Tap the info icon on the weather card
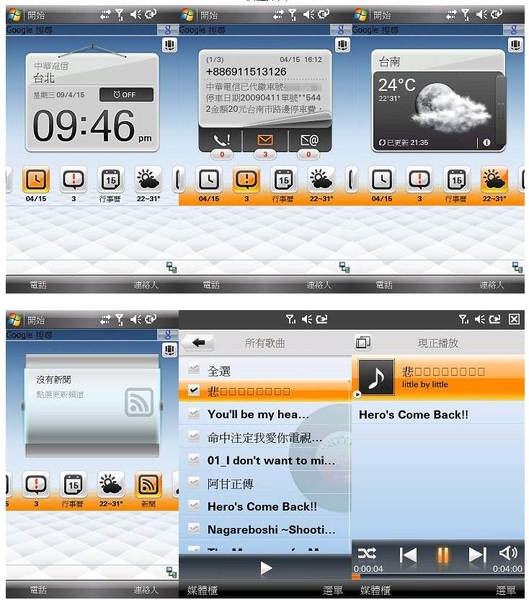 [487, 142]
